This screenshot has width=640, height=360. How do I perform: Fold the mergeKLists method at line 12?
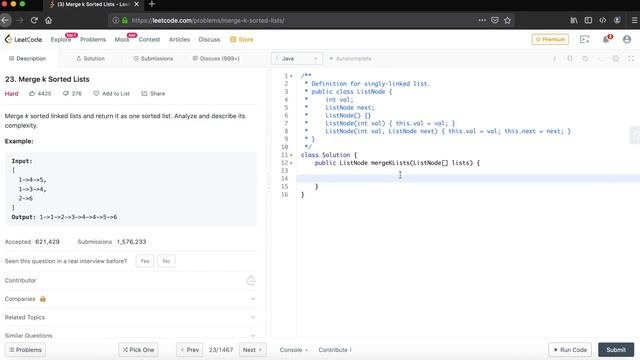(291, 163)
